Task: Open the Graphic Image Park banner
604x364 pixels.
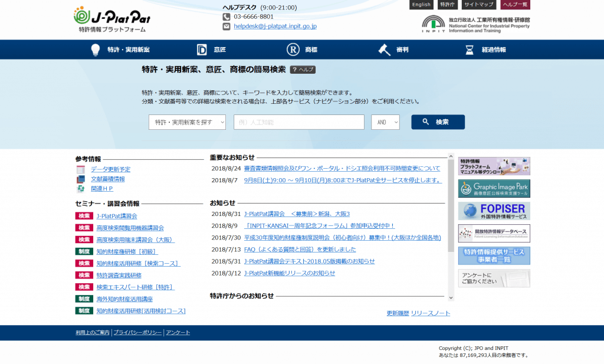Action: (x=494, y=188)
